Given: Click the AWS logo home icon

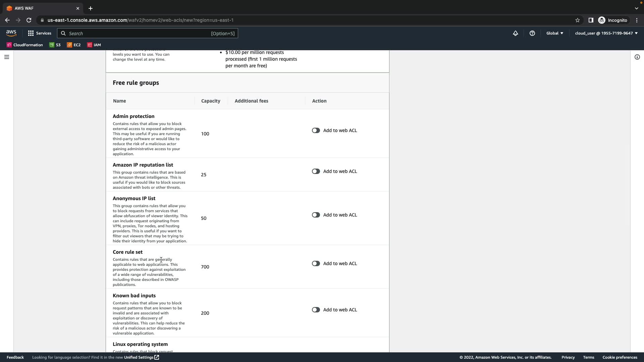Looking at the screenshot, I should click(11, 33).
